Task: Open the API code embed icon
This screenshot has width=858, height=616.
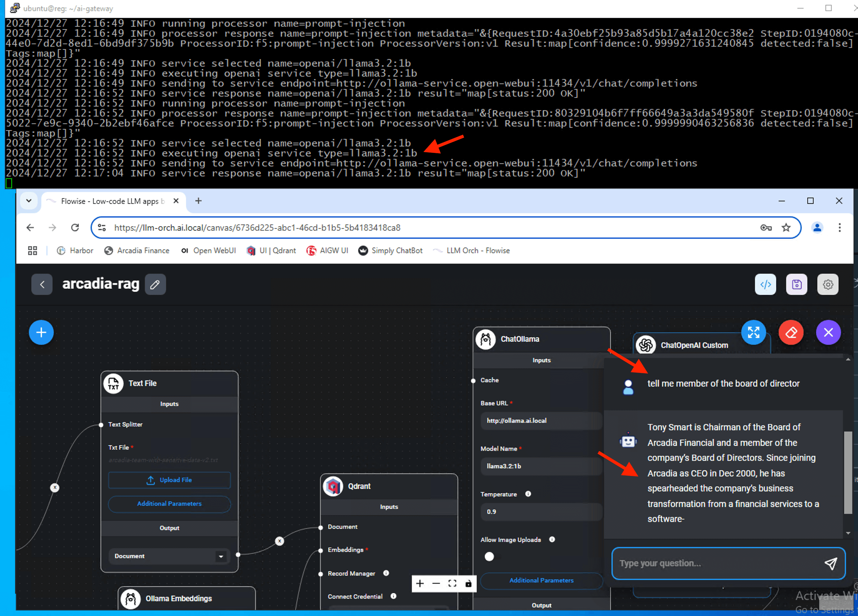Action: tap(765, 285)
